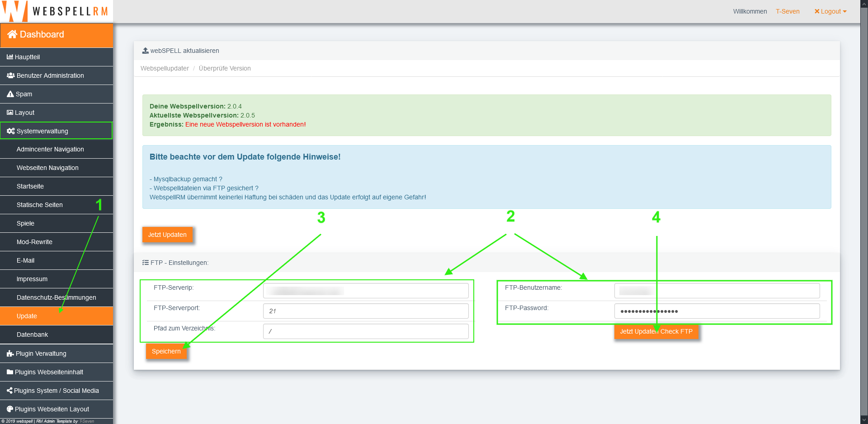This screenshot has width=868, height=424.
Task: Click 'Bitte beachte vor dem Update' heading
Action: 245,157
